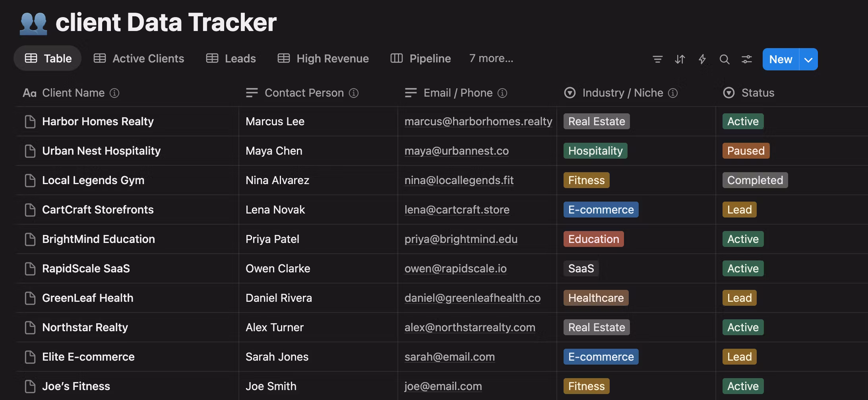This screenshot has width=868, height=400.
Task: Click info icon beside Email / Phone header
Action: (x=502, y=93)
